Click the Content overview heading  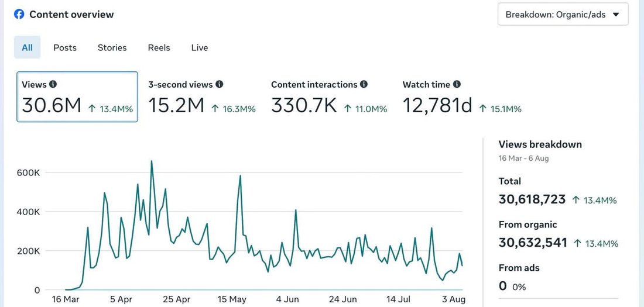(x=71, y=15)
